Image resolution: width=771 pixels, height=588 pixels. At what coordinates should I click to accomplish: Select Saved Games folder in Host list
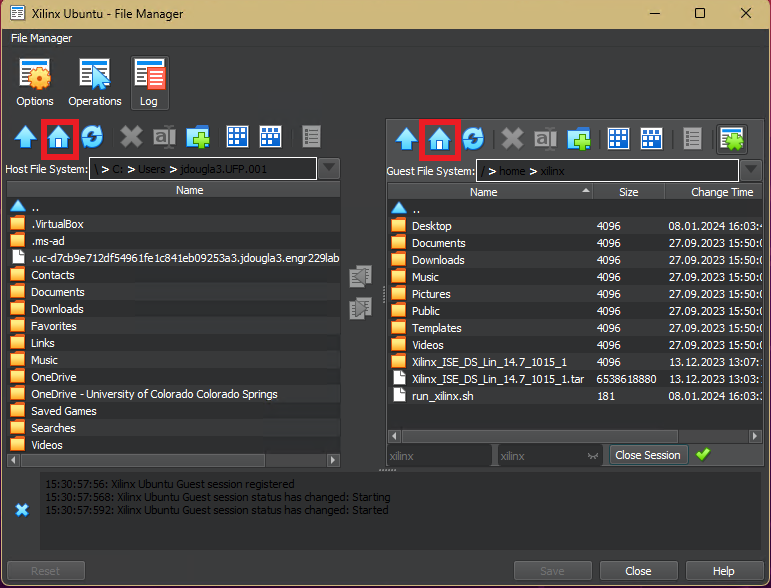pyautogui.click(x=174, y=411)
